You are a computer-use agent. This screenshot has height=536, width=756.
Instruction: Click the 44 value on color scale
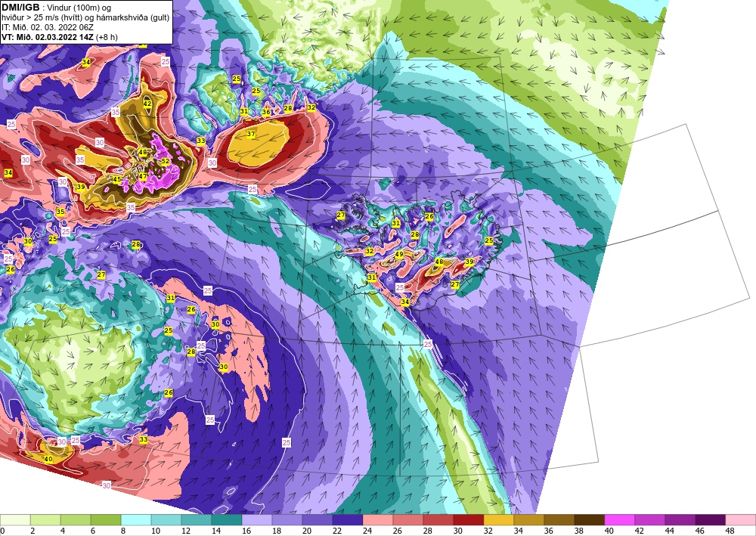tap(669, 531)
